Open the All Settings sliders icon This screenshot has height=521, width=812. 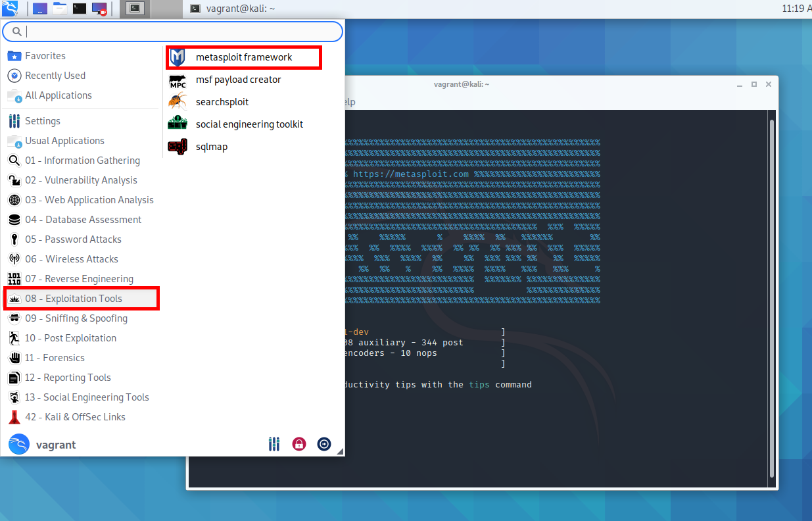click(274, 444)
